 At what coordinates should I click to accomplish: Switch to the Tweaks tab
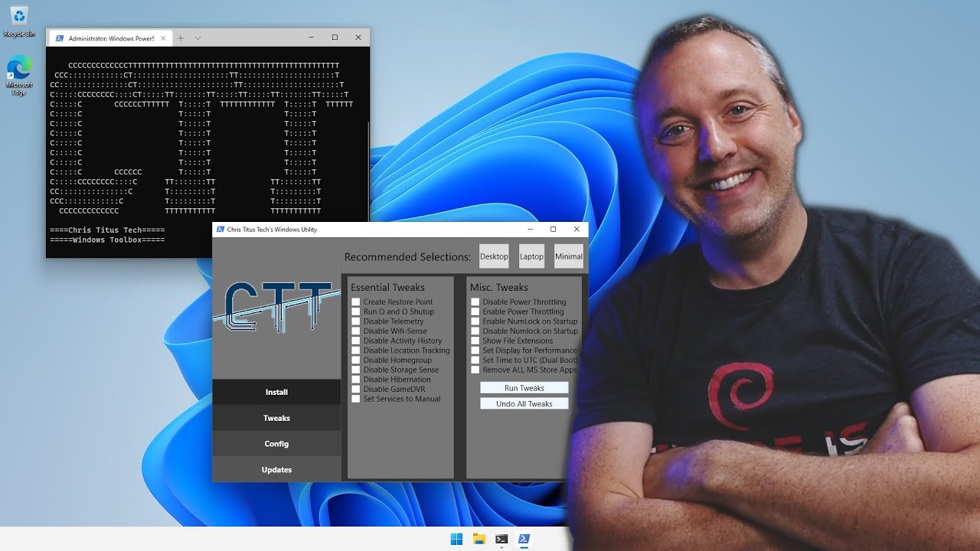pos(276,418)
